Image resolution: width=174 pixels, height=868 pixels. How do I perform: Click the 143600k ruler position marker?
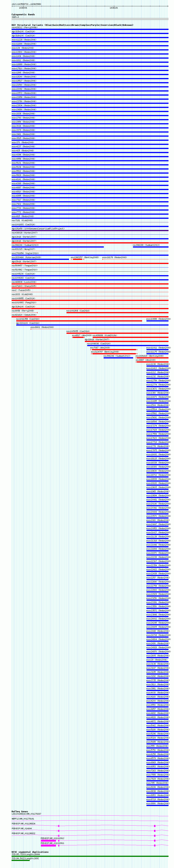coord(23,8)
